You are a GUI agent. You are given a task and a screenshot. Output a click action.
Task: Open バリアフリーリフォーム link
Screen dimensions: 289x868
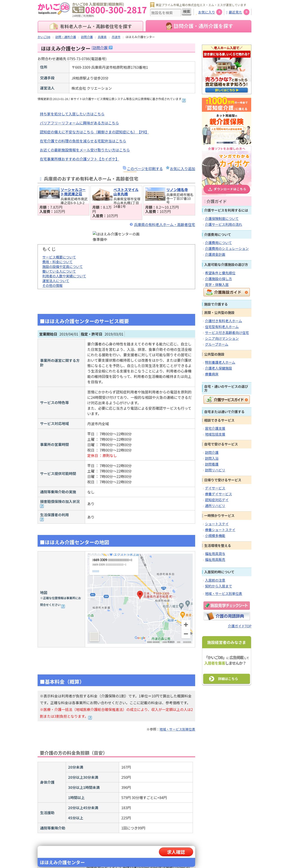tap(79, 123)
